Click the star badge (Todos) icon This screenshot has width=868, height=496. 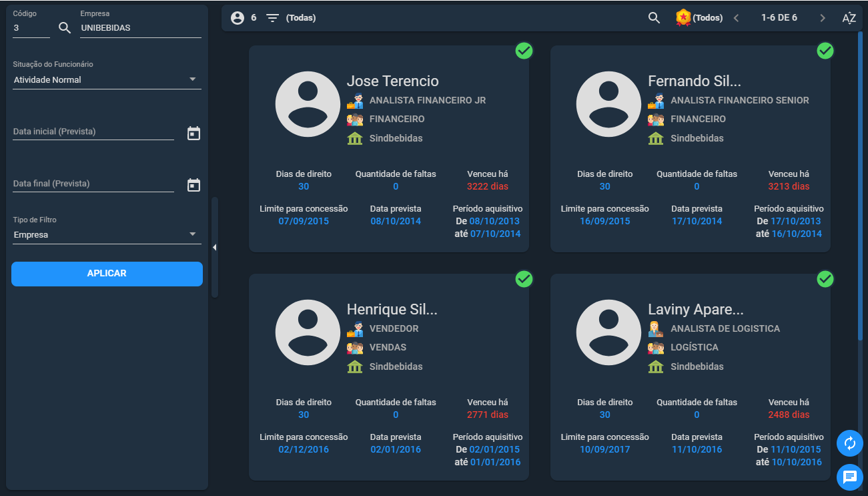tap(683, 18)
